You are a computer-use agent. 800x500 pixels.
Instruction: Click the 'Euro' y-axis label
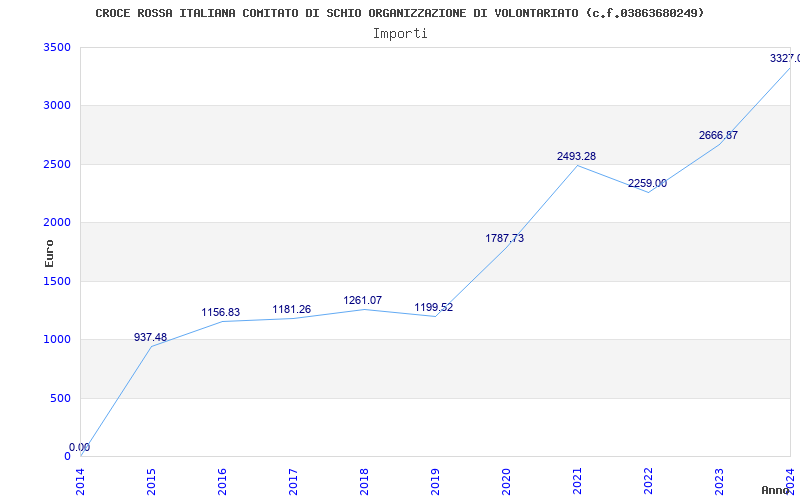49,253
